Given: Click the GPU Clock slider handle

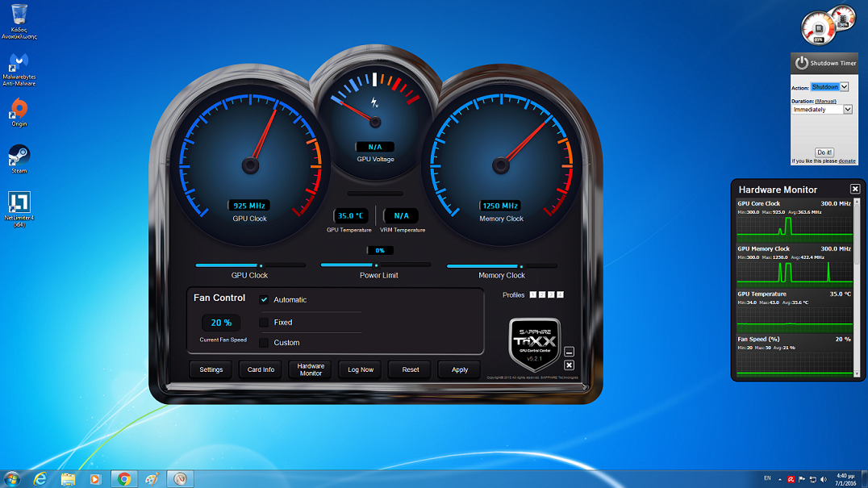Looking at the screenshot, I should [x=261, y=265].
